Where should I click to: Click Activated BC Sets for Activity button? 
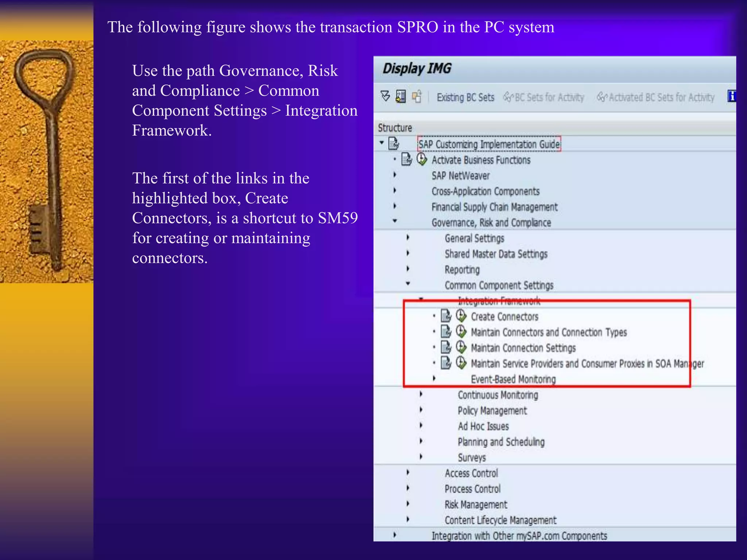pos(656,97)
